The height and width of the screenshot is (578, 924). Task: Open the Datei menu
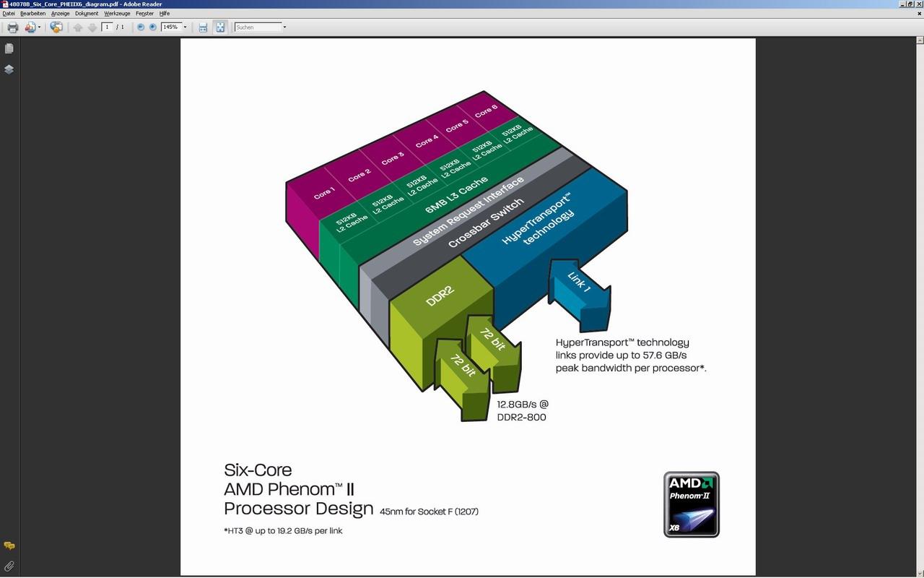(x=9, y=14)
